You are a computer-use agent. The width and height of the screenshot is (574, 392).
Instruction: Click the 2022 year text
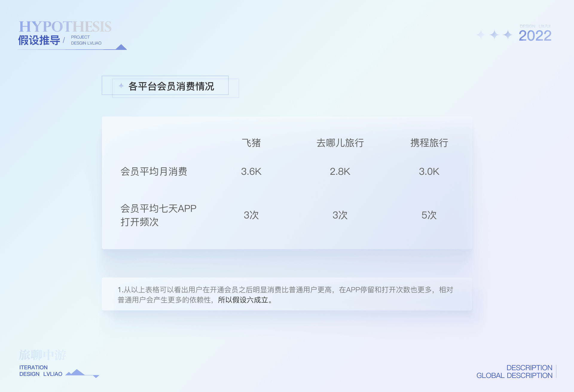(x=535, y=36)
